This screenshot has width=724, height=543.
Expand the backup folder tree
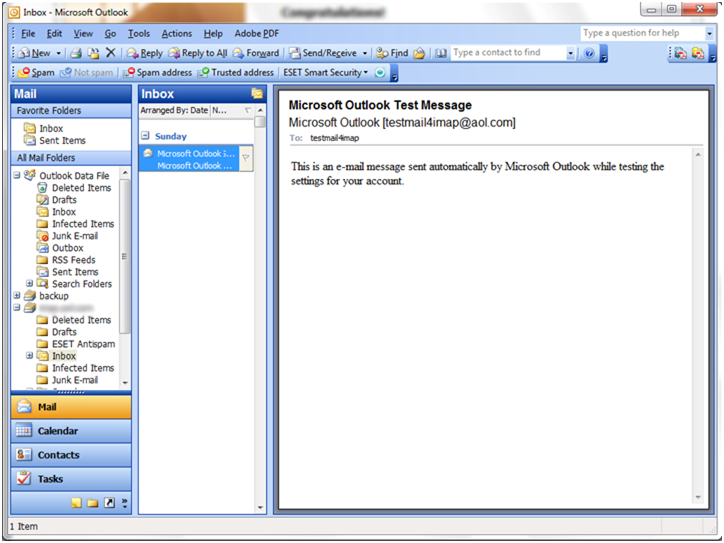[17, 296]
